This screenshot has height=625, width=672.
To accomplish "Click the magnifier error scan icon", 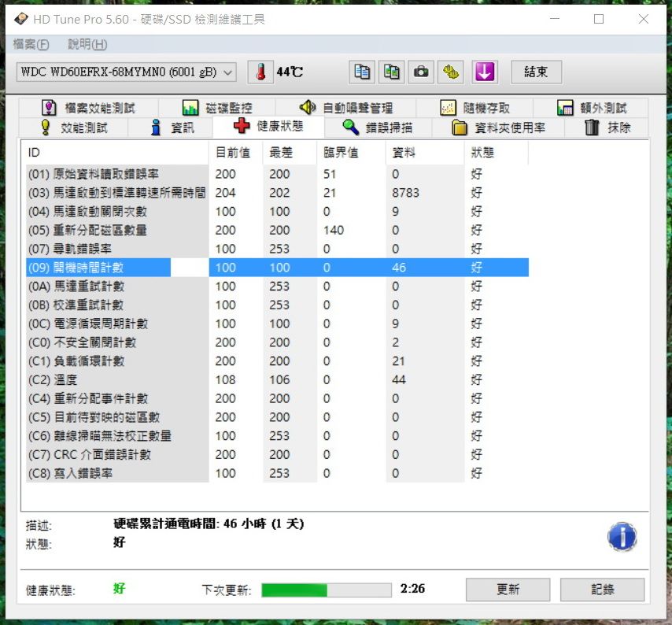I will [x=351, y=128].
